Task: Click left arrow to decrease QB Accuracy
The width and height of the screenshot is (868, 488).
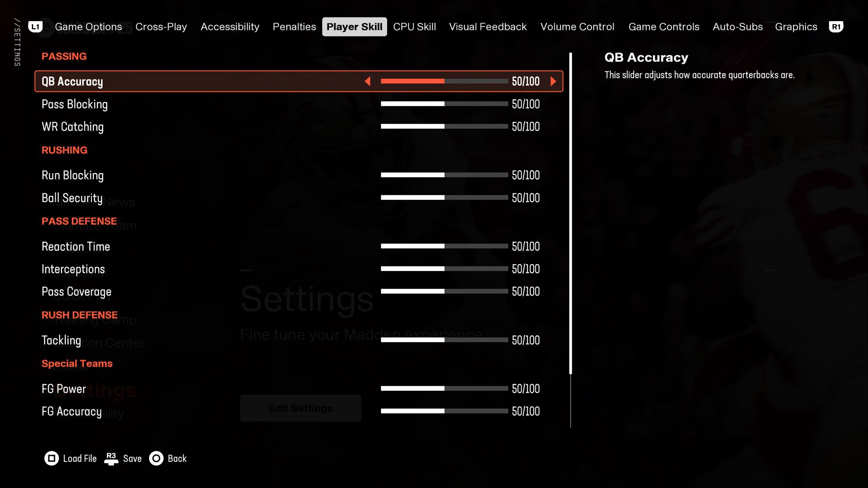Action: 368,81
